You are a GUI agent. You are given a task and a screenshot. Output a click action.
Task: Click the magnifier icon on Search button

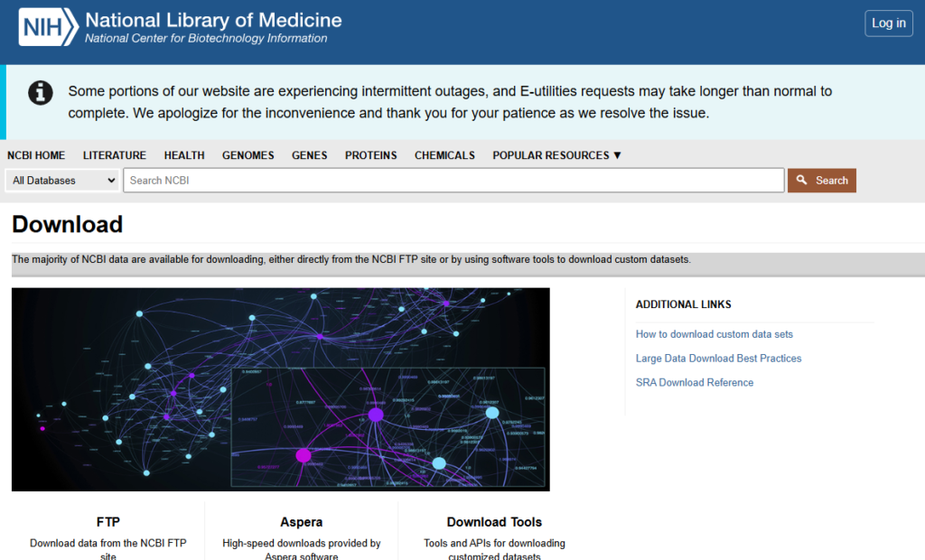(801, 181)
